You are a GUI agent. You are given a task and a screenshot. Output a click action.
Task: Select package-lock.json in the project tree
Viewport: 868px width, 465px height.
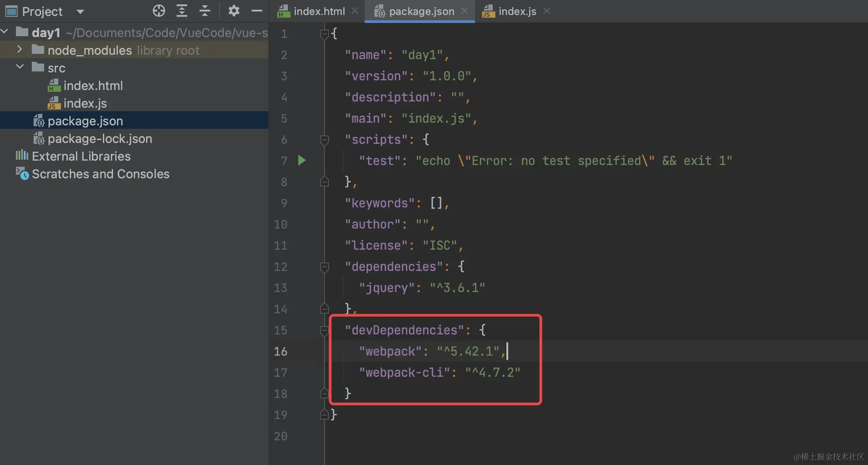tap(134, 139)
